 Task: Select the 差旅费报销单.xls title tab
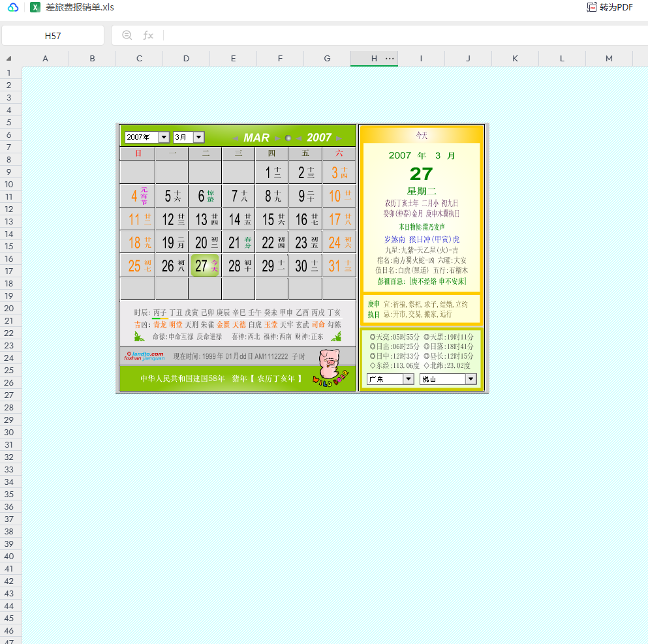click(x=78, y=8)
